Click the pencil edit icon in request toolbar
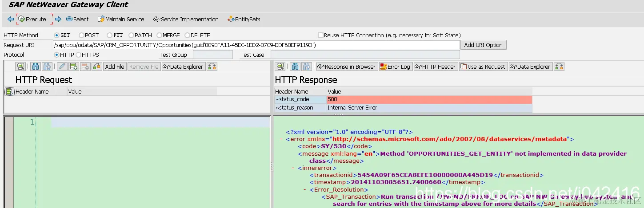The height and width of the screenshot is (208, 644). point(62,67)
